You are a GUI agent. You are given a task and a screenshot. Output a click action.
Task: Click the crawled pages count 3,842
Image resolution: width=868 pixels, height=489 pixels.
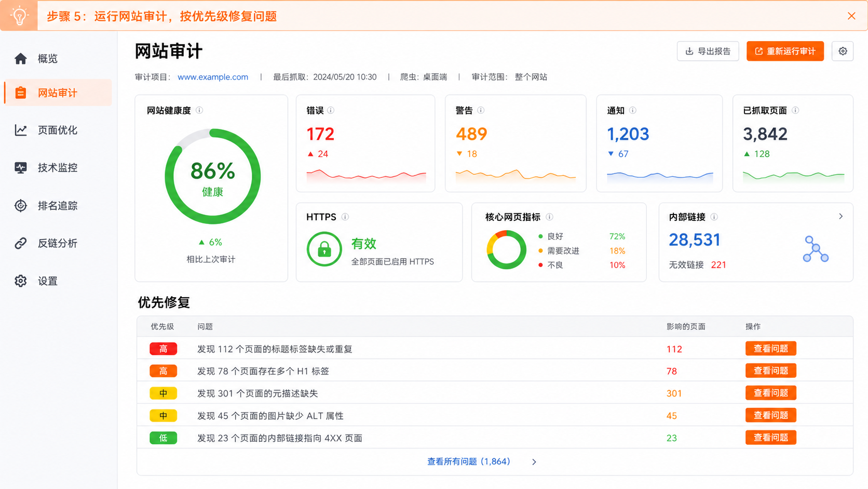[x=765, y=134]
